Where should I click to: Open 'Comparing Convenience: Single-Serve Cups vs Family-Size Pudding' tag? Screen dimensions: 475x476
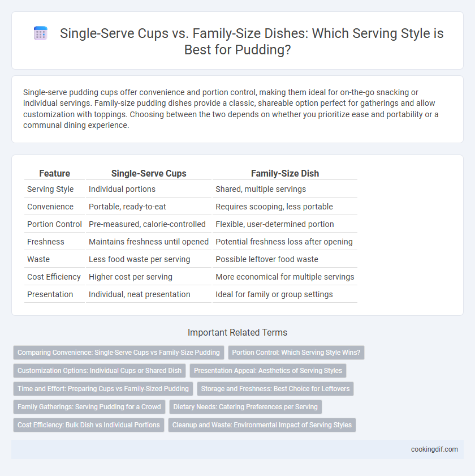point(119,353)
